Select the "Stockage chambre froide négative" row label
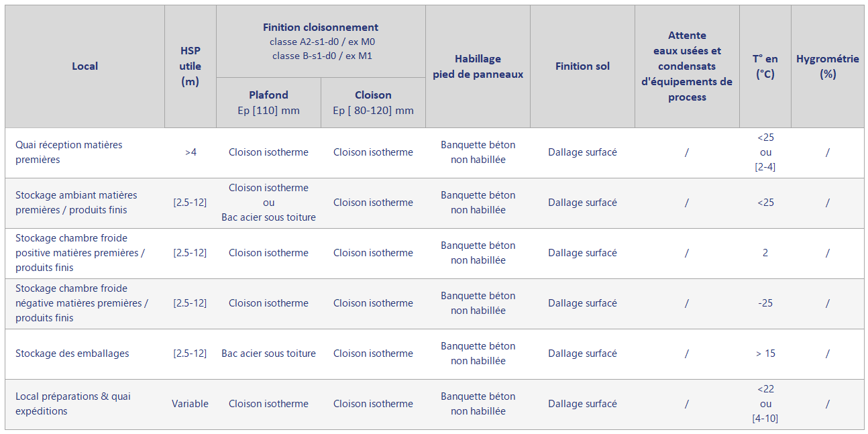The width and height of the screenshot is (868, 434). pos(81,303)
